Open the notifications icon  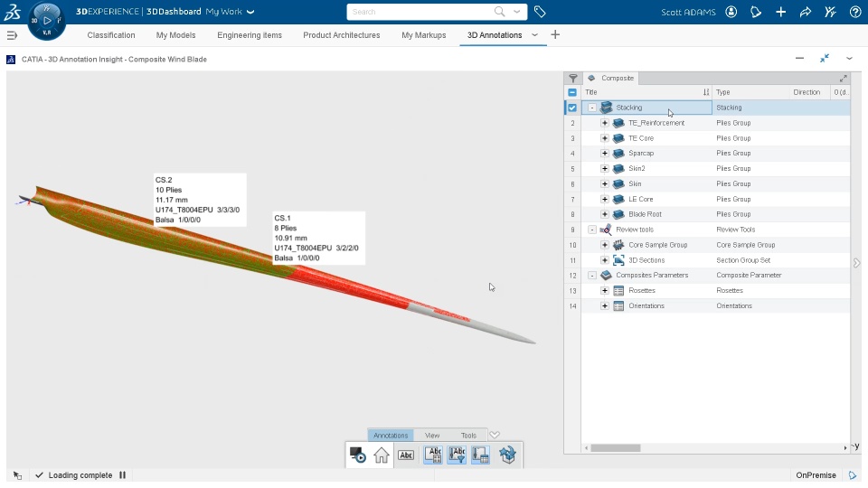756,12
